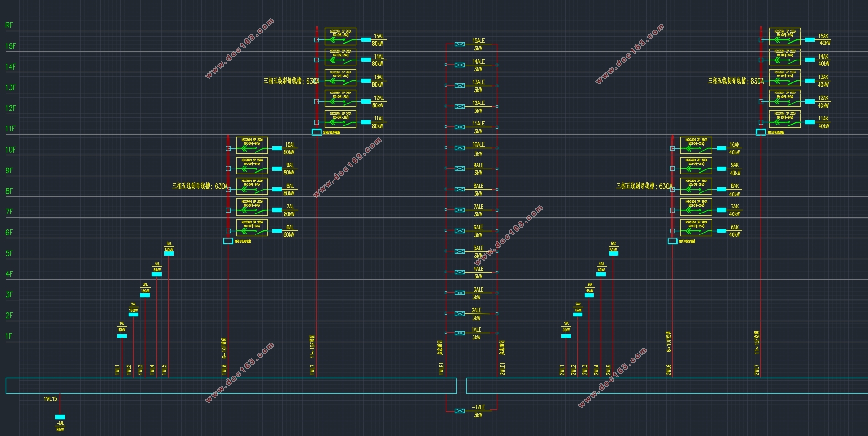Select the 10F floor level label
The width and height of the screenshot is (868, 436).
point(11,149)
